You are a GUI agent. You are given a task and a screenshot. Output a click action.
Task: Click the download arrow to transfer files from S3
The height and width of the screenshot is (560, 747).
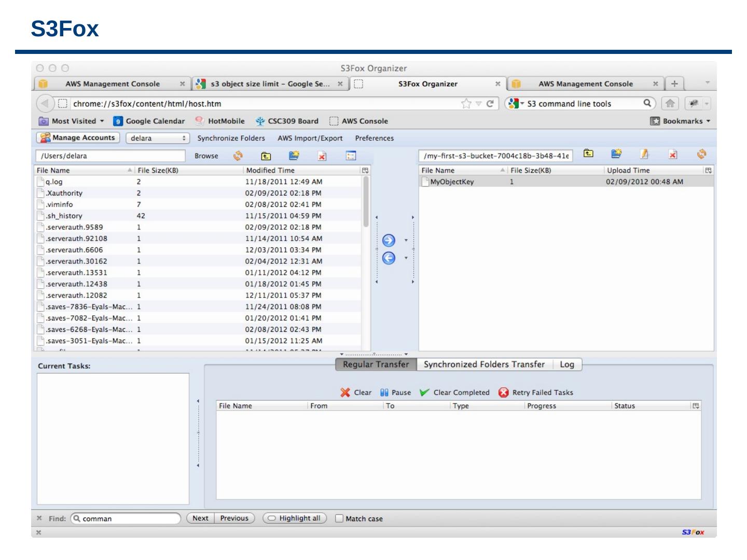[x=389, y=258]
